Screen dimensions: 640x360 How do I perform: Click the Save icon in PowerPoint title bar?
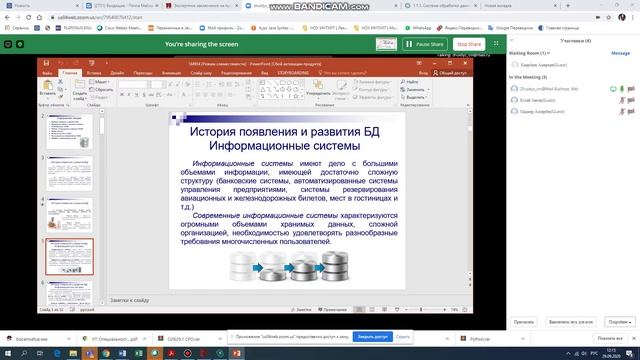(46, 63)
